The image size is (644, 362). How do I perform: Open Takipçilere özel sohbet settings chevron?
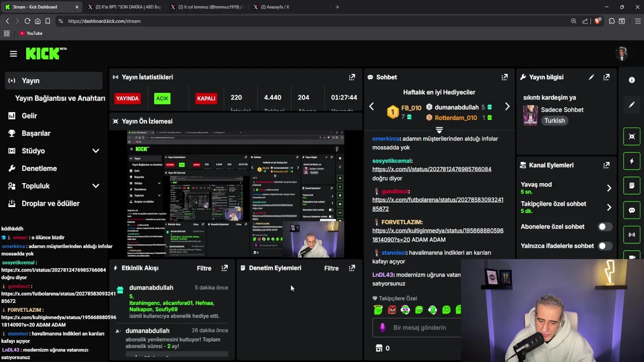point(609,207)
